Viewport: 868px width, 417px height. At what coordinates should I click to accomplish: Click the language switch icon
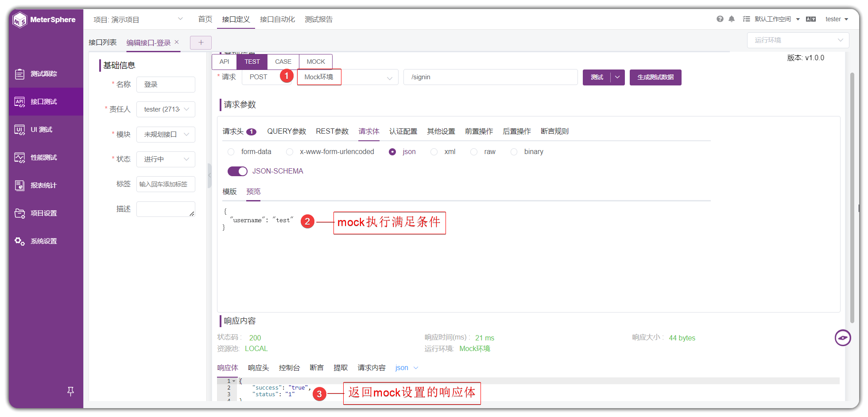point(811,19)
